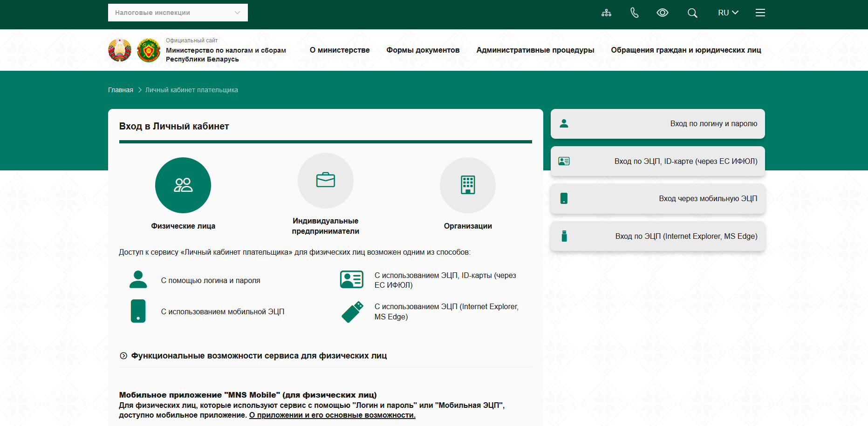Image resolution: width=868 pixels, height=426 pixels.
Task: Open the hamburger menu icon
Action: tap(760, 13)
